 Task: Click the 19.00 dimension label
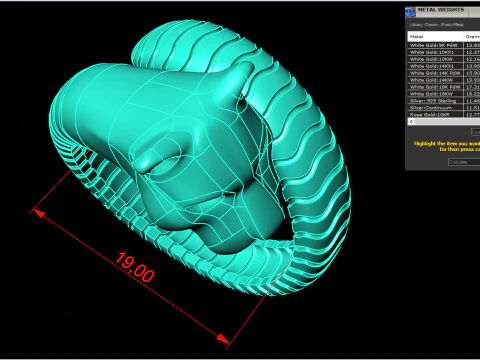point(135,267)
